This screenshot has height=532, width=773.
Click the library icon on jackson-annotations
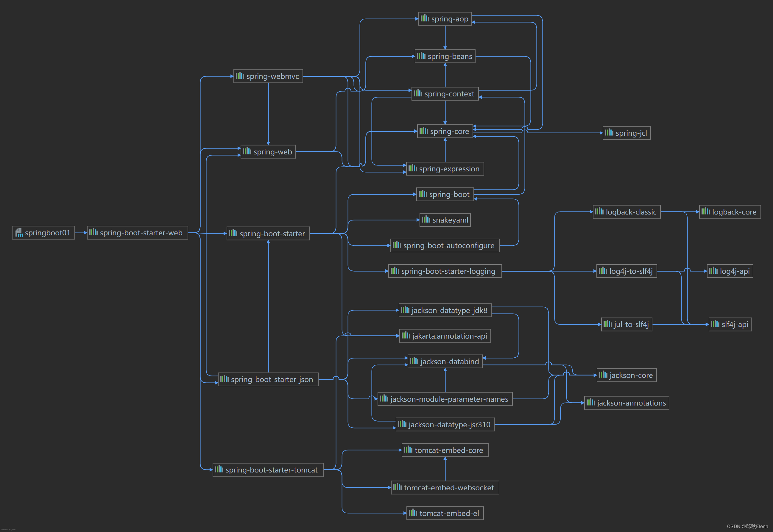click(x=590, y=402)
